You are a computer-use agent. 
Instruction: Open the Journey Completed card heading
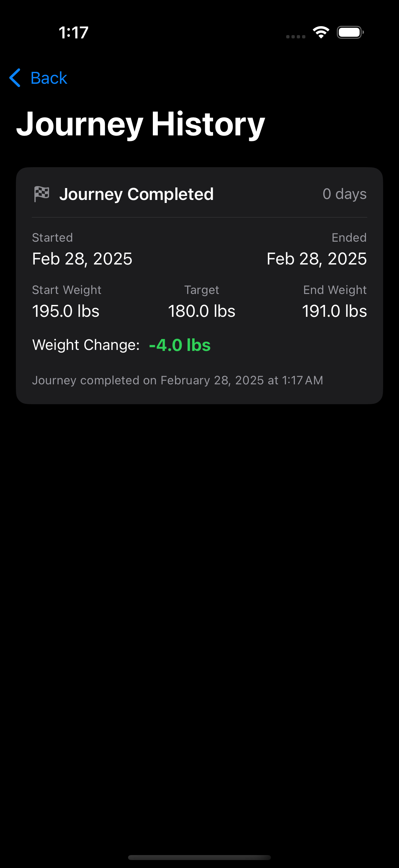(x=136, y=194)
